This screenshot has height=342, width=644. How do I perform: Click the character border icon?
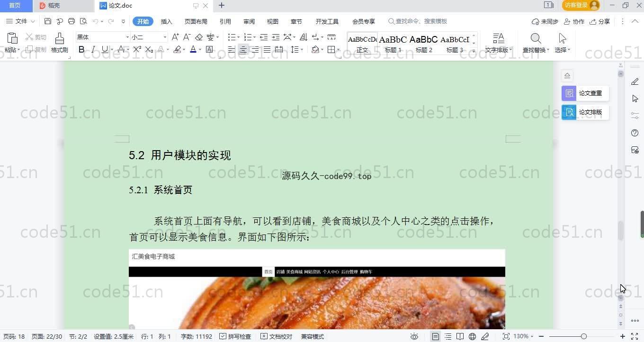point(209,49)
